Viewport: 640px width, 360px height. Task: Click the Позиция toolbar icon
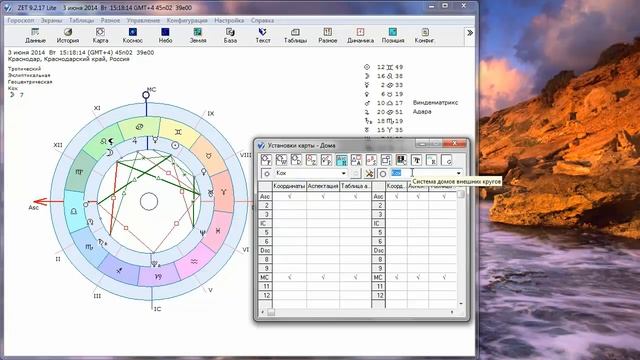[393, 36]
